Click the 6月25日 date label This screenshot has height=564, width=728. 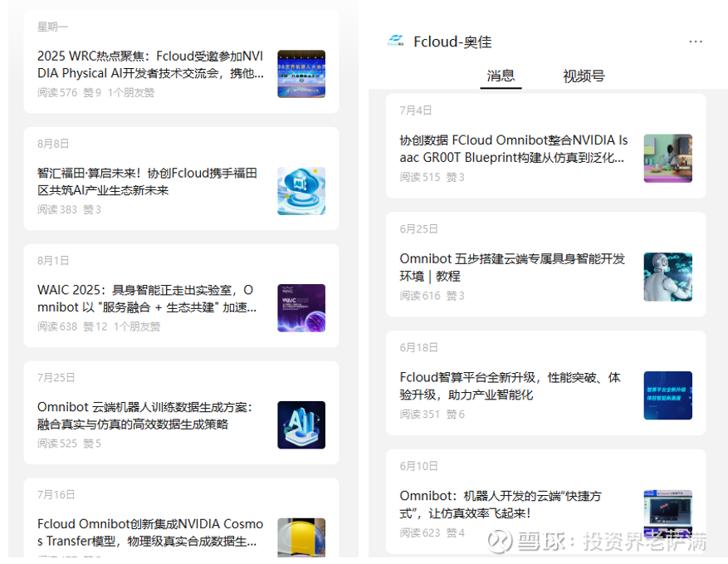point(418,228)
